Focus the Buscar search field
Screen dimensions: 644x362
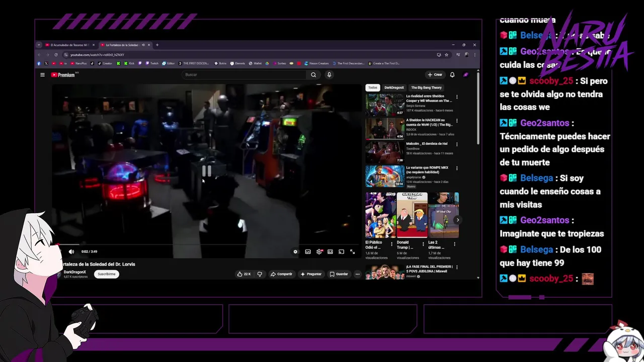click(244, 74)
